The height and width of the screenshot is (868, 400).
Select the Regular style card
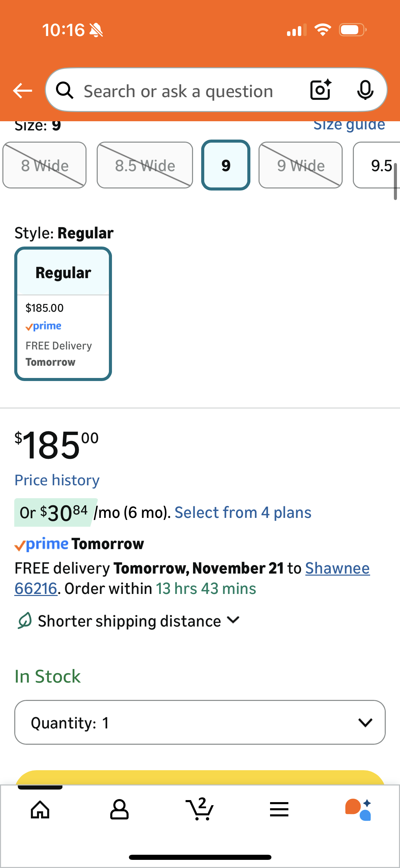pos(63,314)
